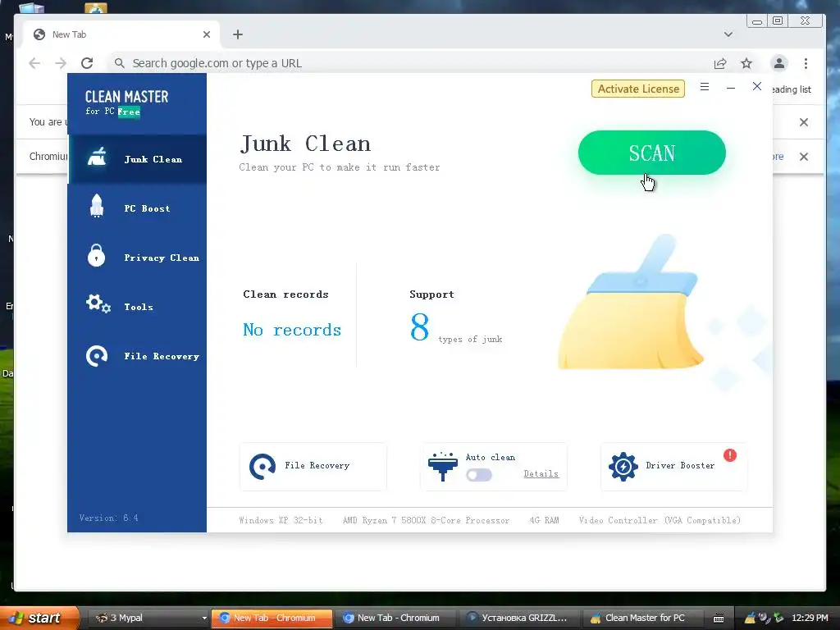The width and height of the screenshot is (840, 630).
Task: Click the 'Windows XP 32-bit' status text
Action: (281, 520)
